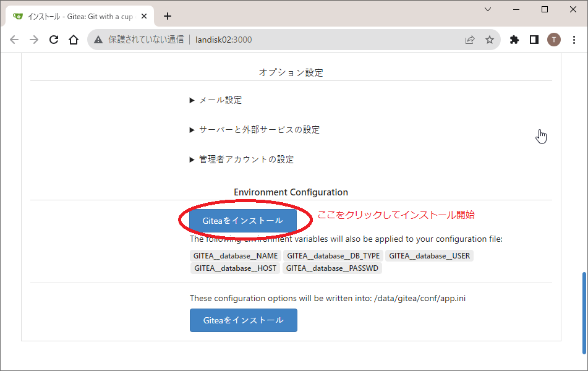588x371 pixels.
Task: Click the browser back arrow
Action: pos(14,40)
